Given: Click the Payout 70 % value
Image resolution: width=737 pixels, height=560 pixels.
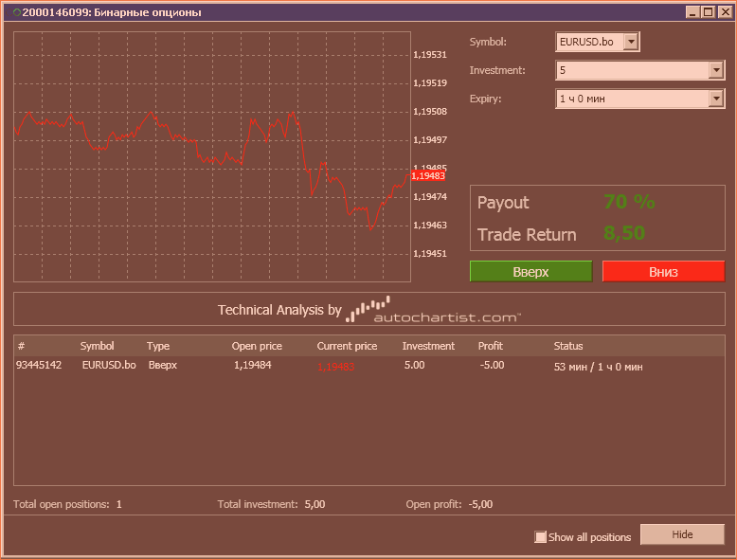Looking at the screenshot, I should tap(629, 202).
